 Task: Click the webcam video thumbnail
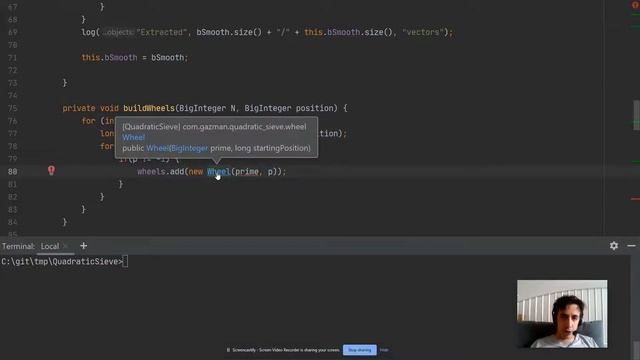pos(562,314)
